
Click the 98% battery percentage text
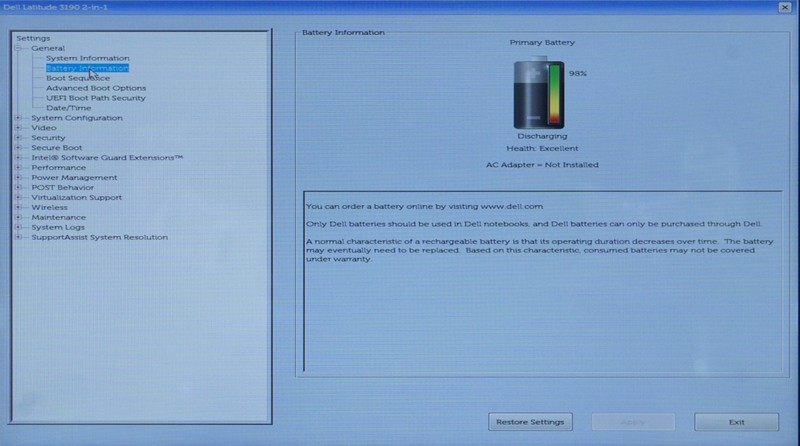tap(578, 73)
